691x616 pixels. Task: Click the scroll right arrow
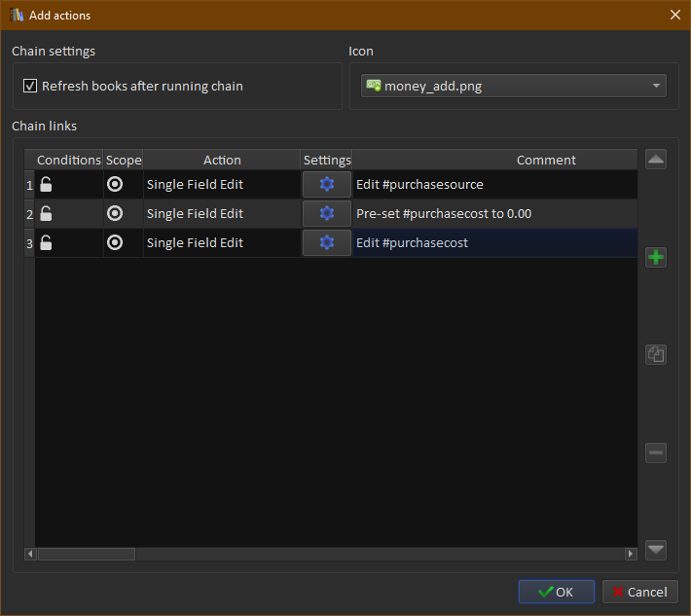click(x=631, y=554)
